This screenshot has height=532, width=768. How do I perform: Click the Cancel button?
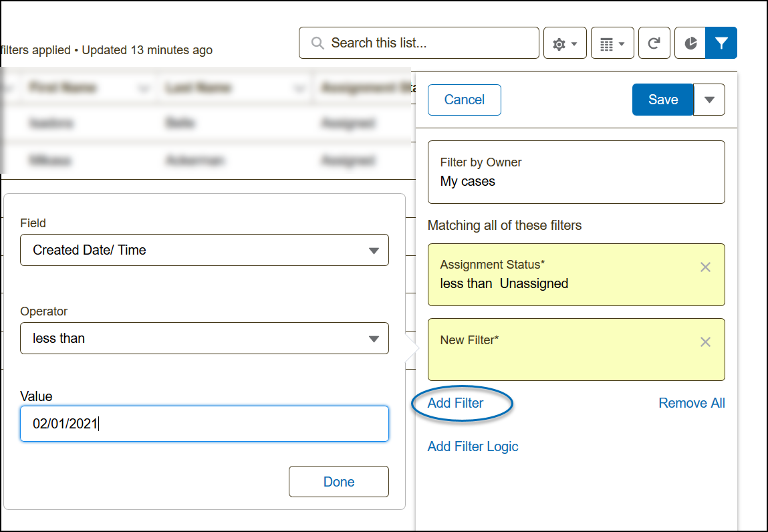click(464, 100)
